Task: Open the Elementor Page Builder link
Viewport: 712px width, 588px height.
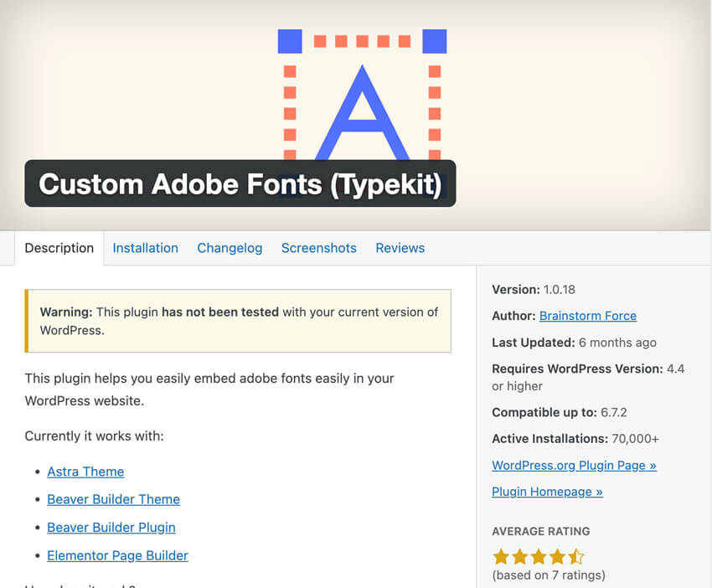Action: 117,556
